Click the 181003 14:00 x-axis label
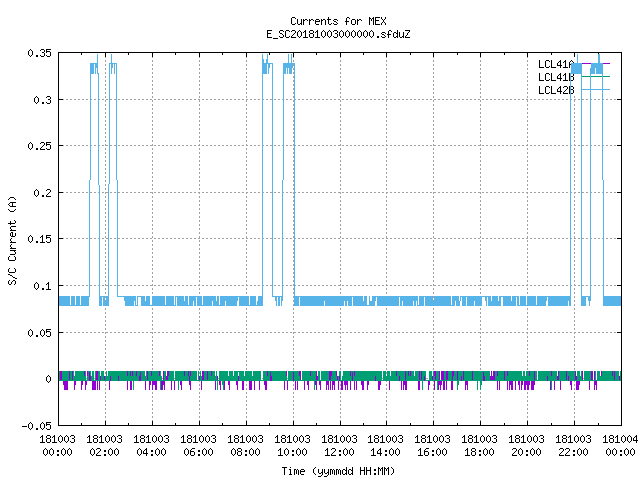Viewport: 640px width, 480px height. point(385,446)
